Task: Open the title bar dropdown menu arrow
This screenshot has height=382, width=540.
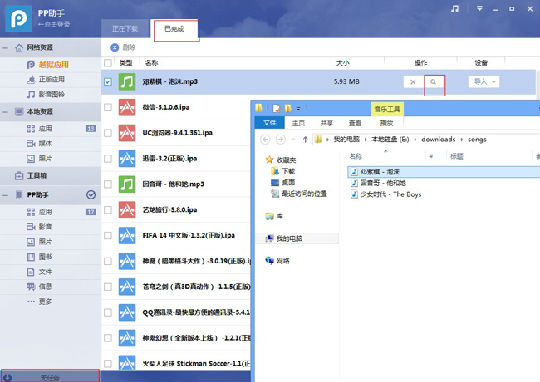Action: [479, 9]
